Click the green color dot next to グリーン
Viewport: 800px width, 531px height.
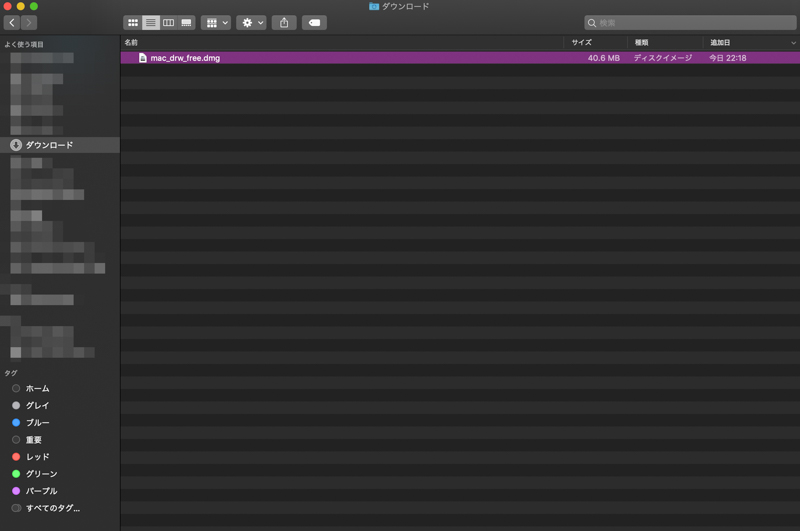[16, 474]
